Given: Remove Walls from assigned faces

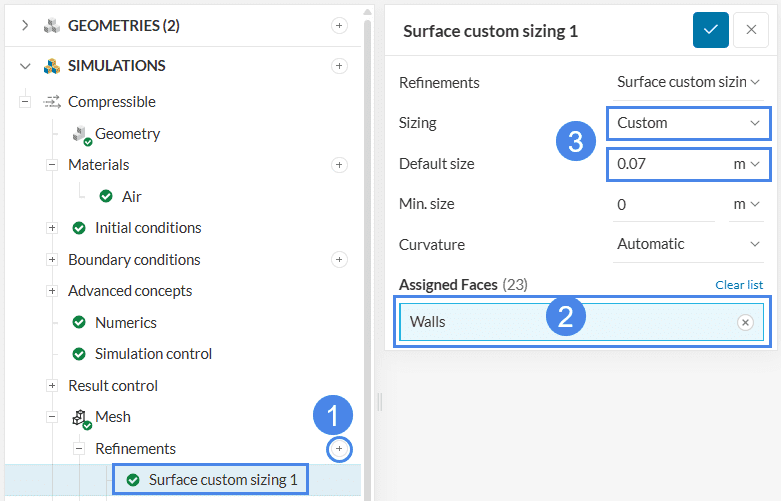Looking at the screenshot, I should (744, 322).
